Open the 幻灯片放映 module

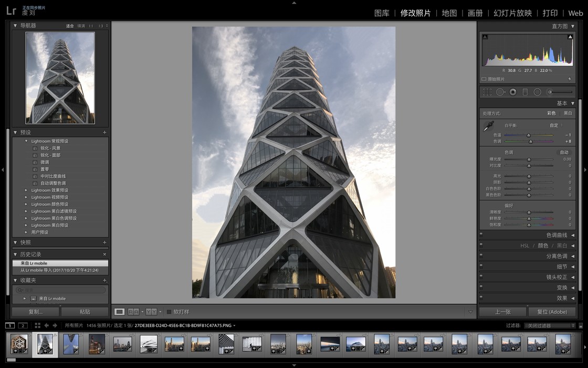pyautogui.click(x=512, y=13)
